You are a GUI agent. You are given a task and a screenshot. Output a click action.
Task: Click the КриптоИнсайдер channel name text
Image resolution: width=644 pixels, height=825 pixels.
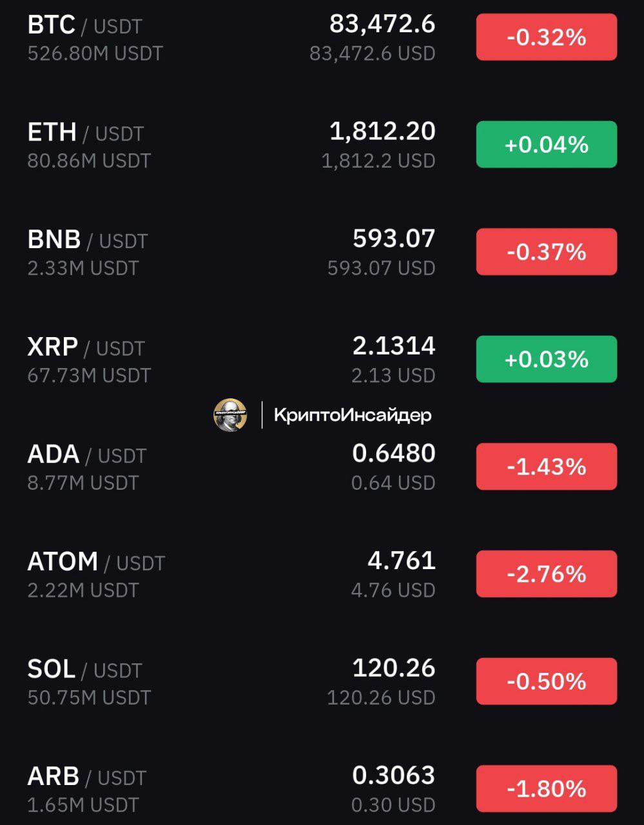tap(353, 415)
